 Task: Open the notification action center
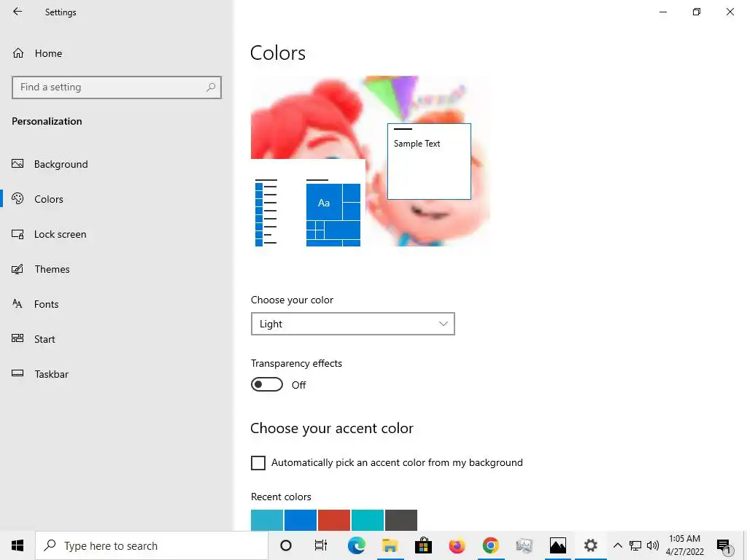[724, 545]
